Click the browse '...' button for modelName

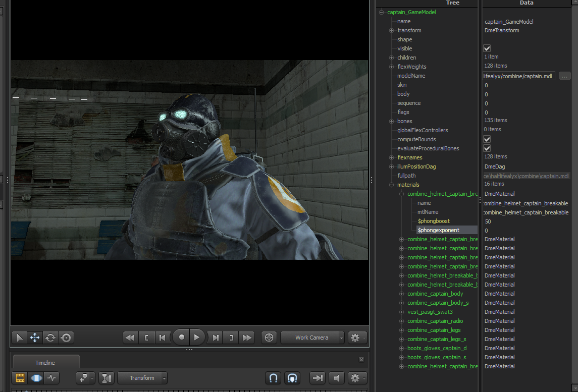(x=565, y=76)
